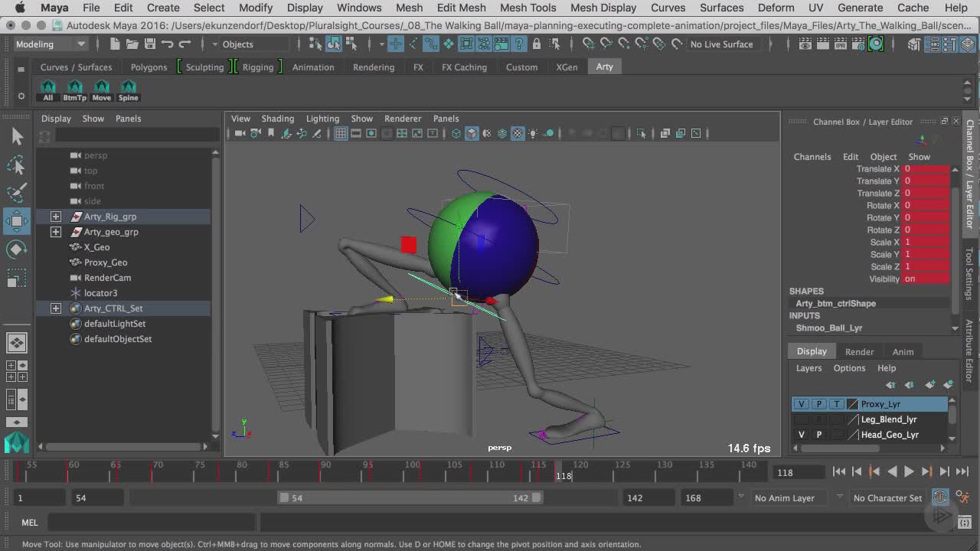Open the No Character Set dropdown
Viewport: 980px width, 551px height.
pyautogui.click(x=888, y=498)
